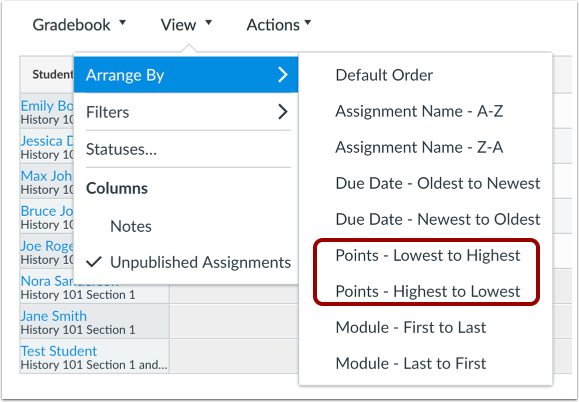Image resolution: width=579 pixels, height=402 pixels.
Task: Open the View dropdown menu
Action: click(x=186, y=25)
